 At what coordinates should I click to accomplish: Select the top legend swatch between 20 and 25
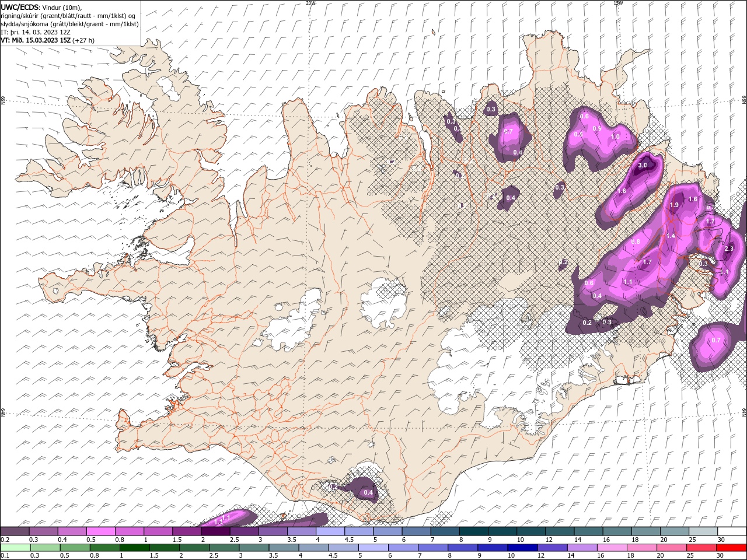tap(675, 531)
